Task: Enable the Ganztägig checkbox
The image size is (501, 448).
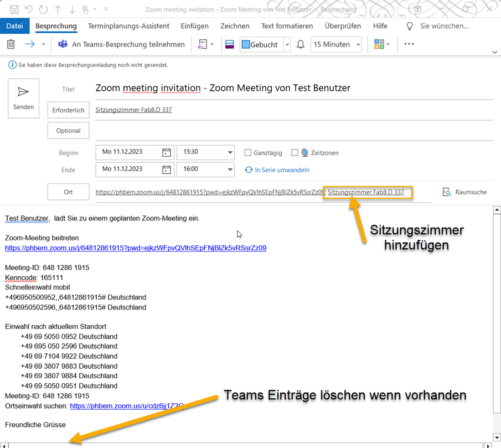Action: [248, 153]
